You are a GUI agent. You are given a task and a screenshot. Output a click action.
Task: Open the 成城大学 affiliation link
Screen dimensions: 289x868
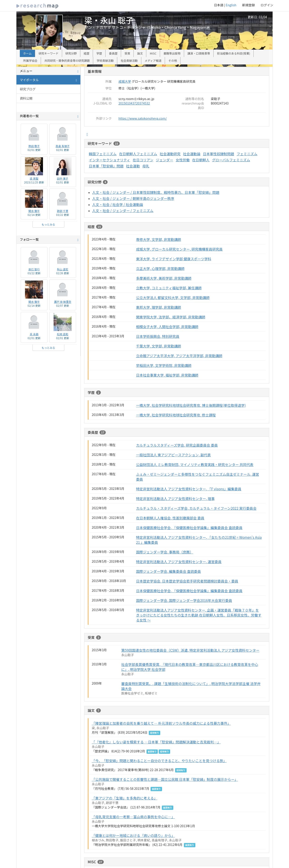124,82
